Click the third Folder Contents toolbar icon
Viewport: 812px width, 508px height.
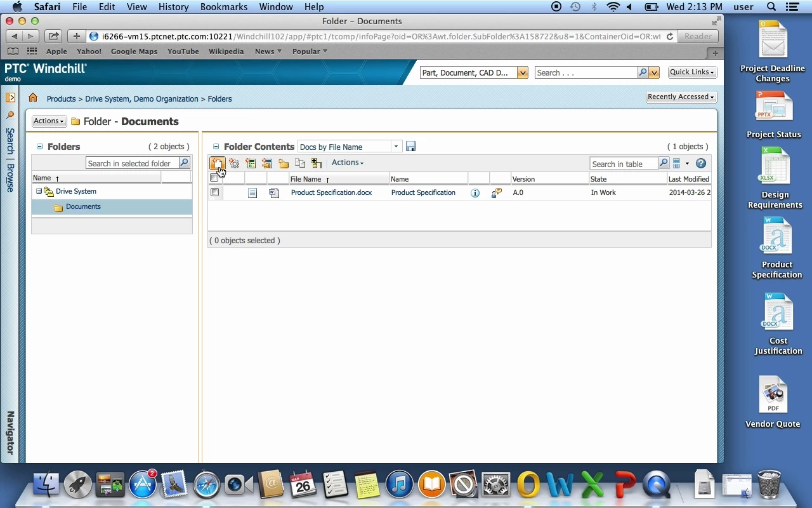(251, 164)
